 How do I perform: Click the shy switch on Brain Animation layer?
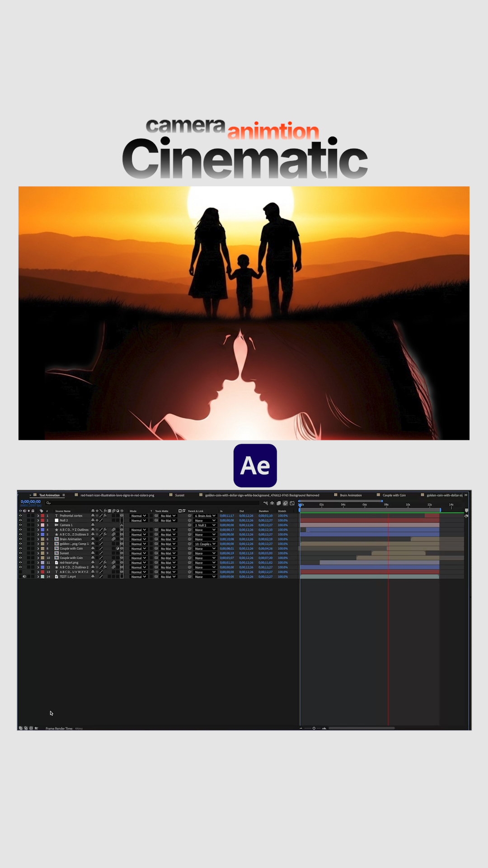(93, 539)
